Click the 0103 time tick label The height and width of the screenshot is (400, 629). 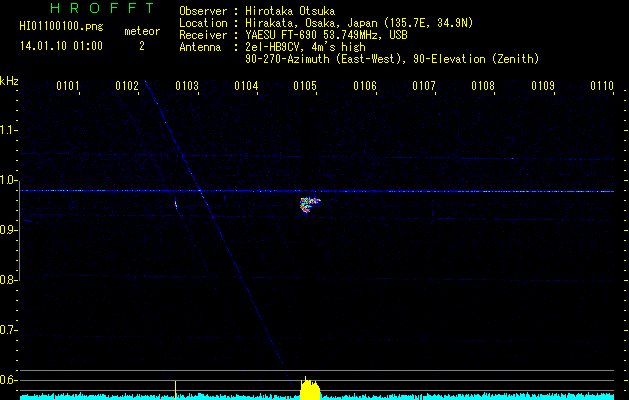[x=187, y=86]
